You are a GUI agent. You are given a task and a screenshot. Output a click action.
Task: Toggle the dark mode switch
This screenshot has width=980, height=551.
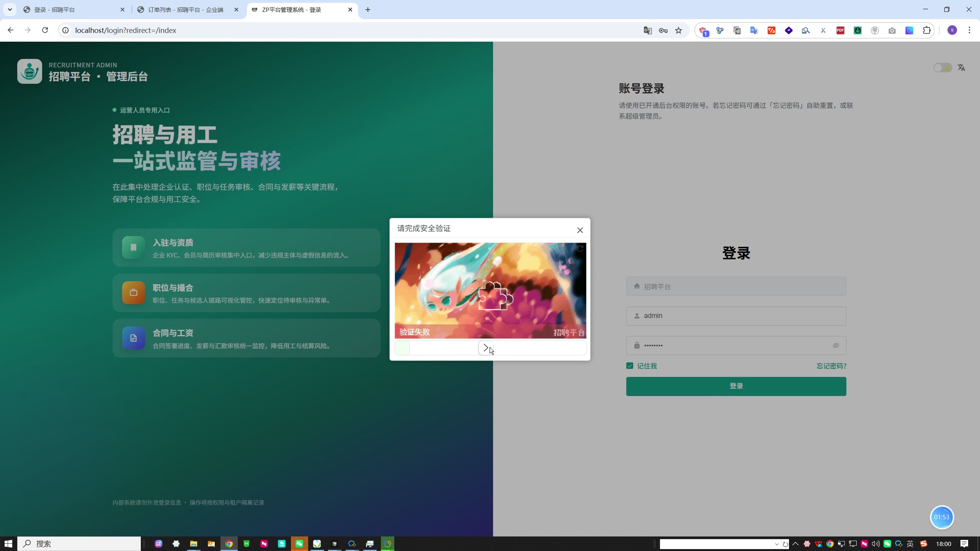click(x=942, y=68)
